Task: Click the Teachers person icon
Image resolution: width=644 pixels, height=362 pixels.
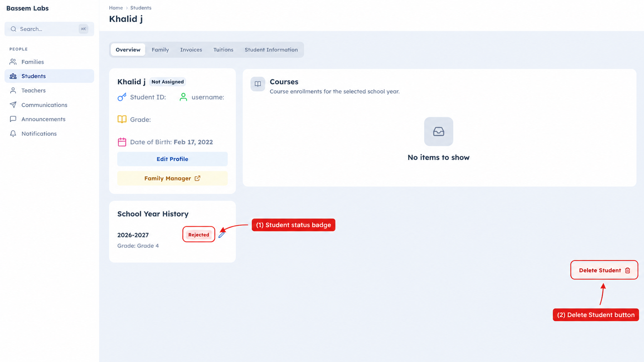Action: point(13,90)
